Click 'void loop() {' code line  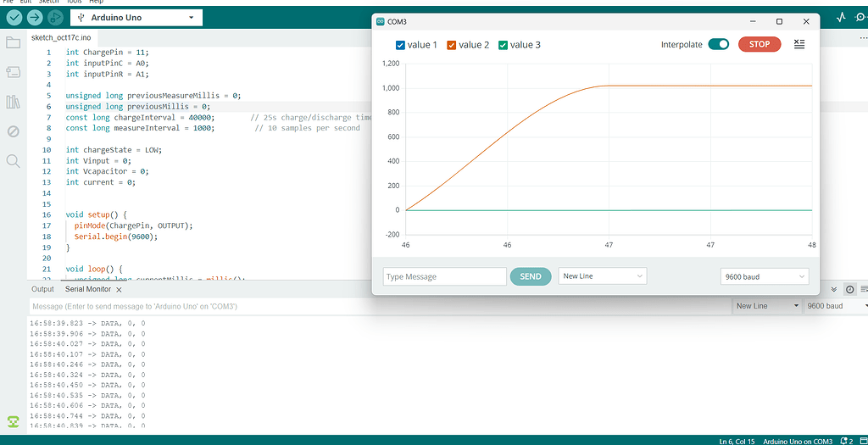[x=94, y=269]
